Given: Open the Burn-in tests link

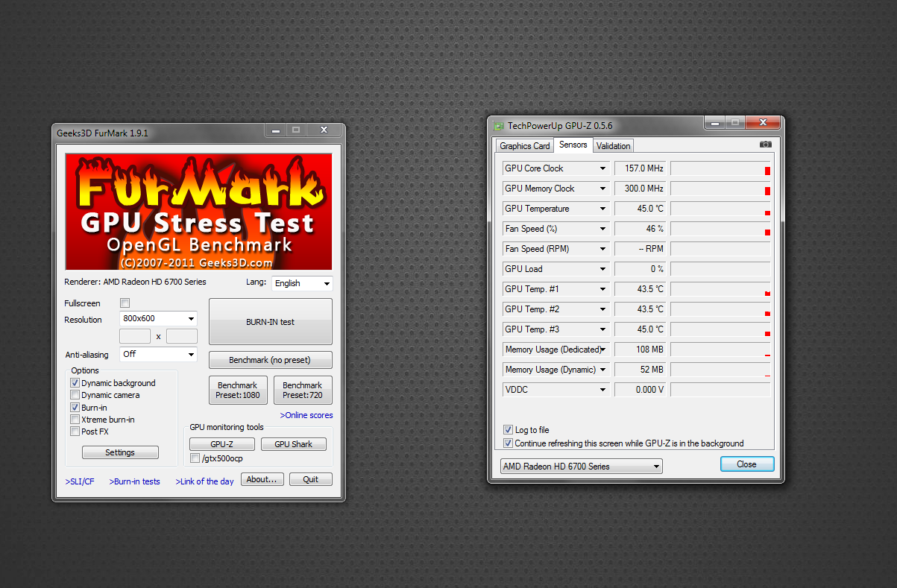Looking at the screenshot, I should (x=135, y=481).
